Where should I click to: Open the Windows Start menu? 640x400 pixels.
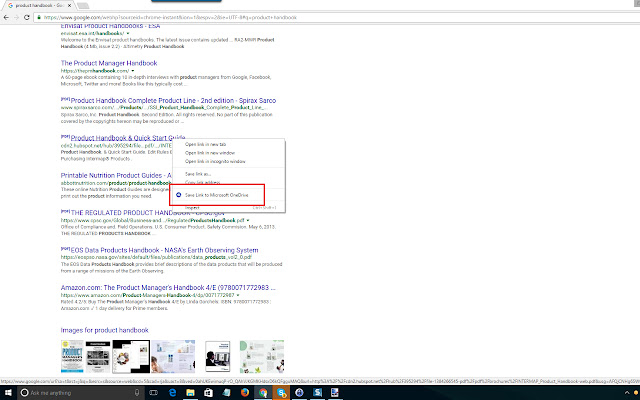click(8, 393)
